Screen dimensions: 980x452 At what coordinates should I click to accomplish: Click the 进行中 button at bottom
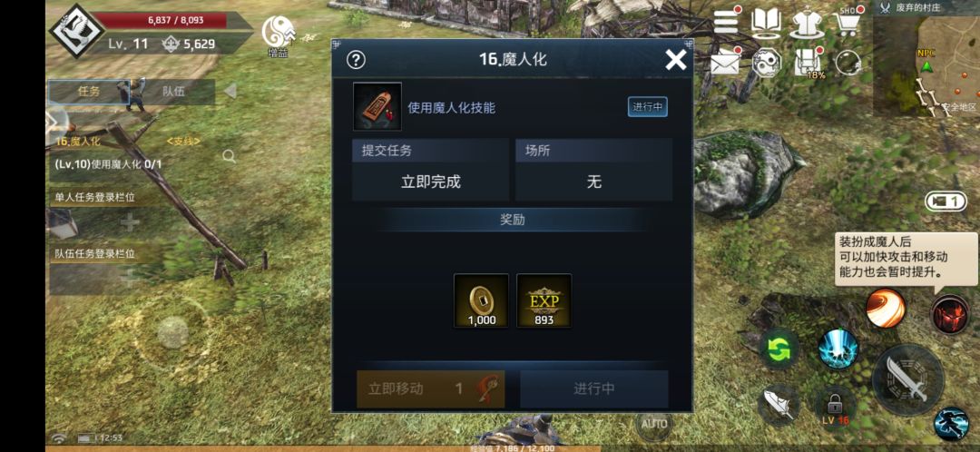point(593,388)
